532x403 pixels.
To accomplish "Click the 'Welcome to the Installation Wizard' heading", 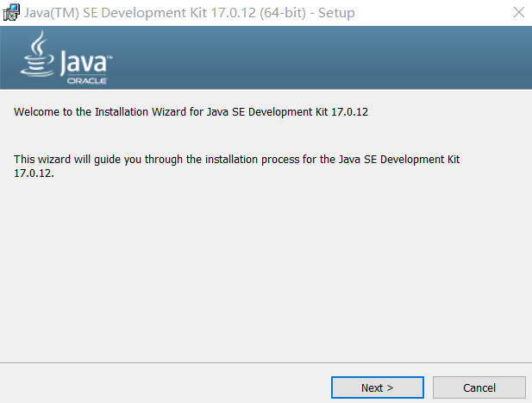I will (191, 111).
